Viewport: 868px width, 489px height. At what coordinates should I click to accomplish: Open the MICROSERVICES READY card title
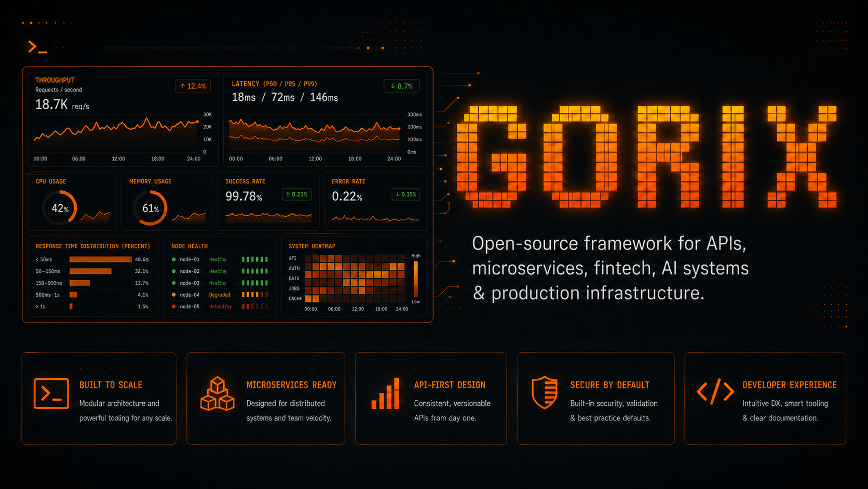tap(291, 385)
